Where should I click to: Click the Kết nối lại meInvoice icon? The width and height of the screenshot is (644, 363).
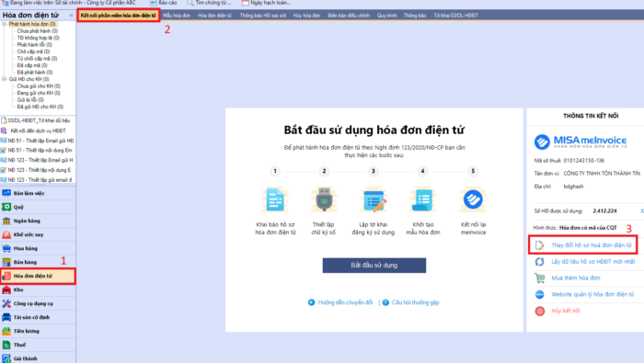(473, 199)
